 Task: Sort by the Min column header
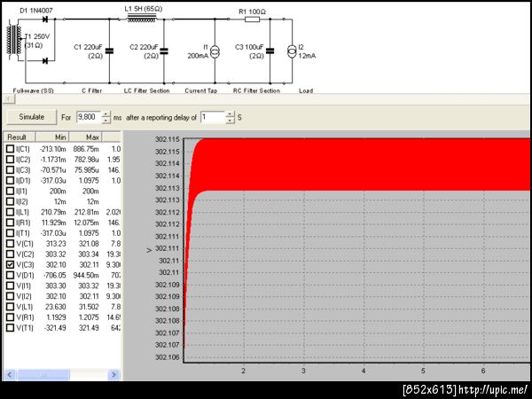[52, 137]
